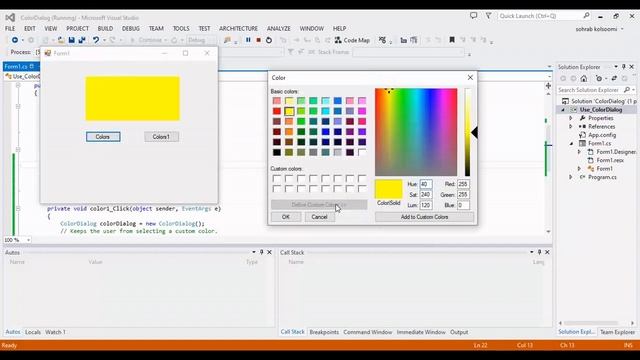This screenshot has width=640, height=360.
Task: Click the Save icon in the toolbar
Action: point(71,40)
